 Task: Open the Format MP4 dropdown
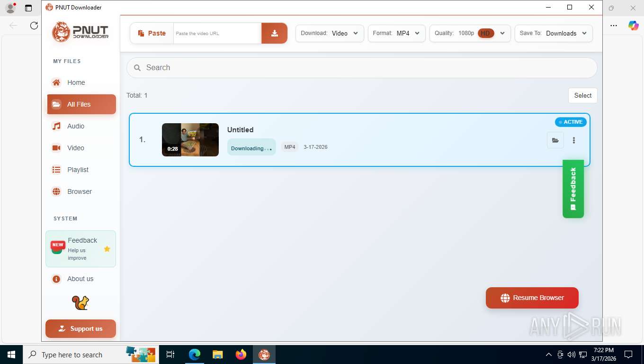click(x=396, y=33)
